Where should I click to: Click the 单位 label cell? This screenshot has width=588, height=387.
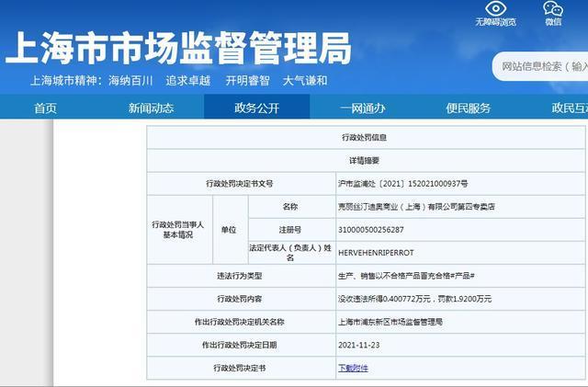(229, 230)
